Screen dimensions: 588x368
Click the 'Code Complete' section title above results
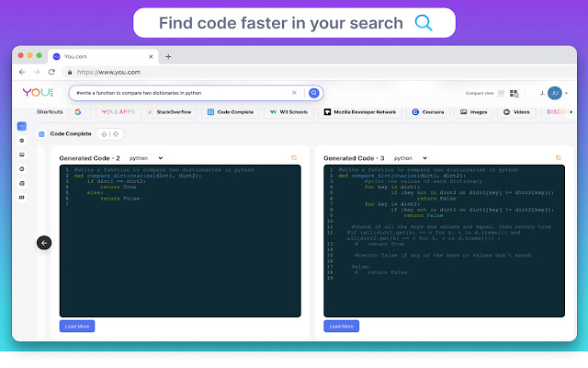tap(71, 134)
